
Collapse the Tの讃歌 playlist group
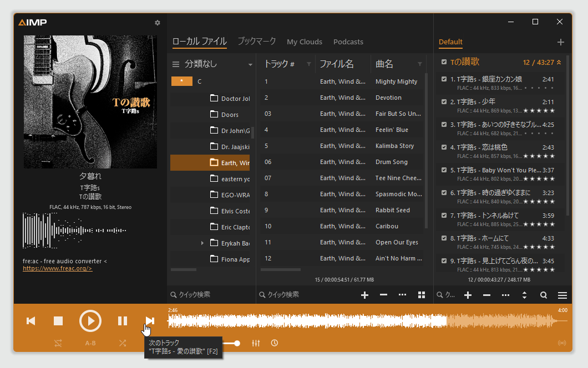559,62
